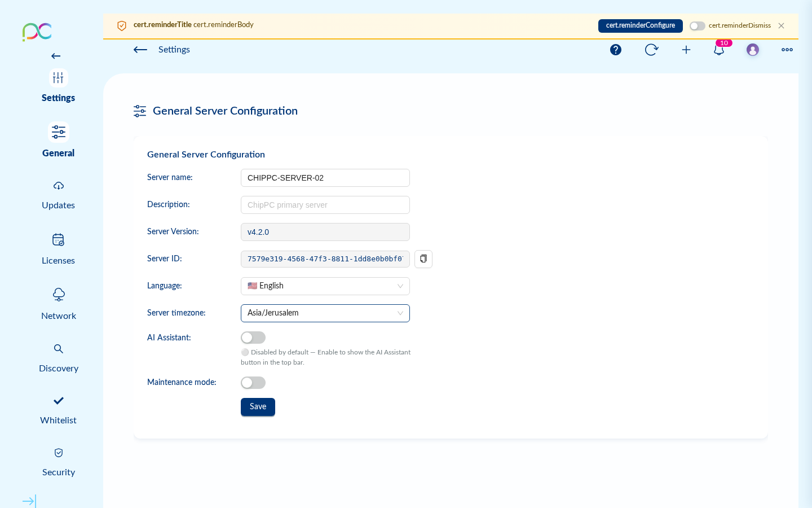Click the back arrow beside Settings title
This screenshot has height=508, width=812.
(x=140, y=50)
